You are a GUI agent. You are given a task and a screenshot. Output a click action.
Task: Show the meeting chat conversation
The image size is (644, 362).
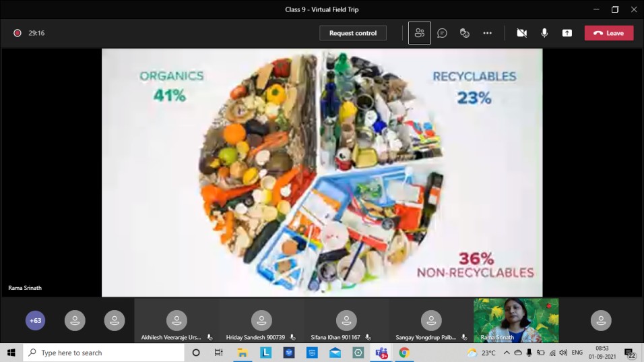pyautogui.click(x=442, y=33)
